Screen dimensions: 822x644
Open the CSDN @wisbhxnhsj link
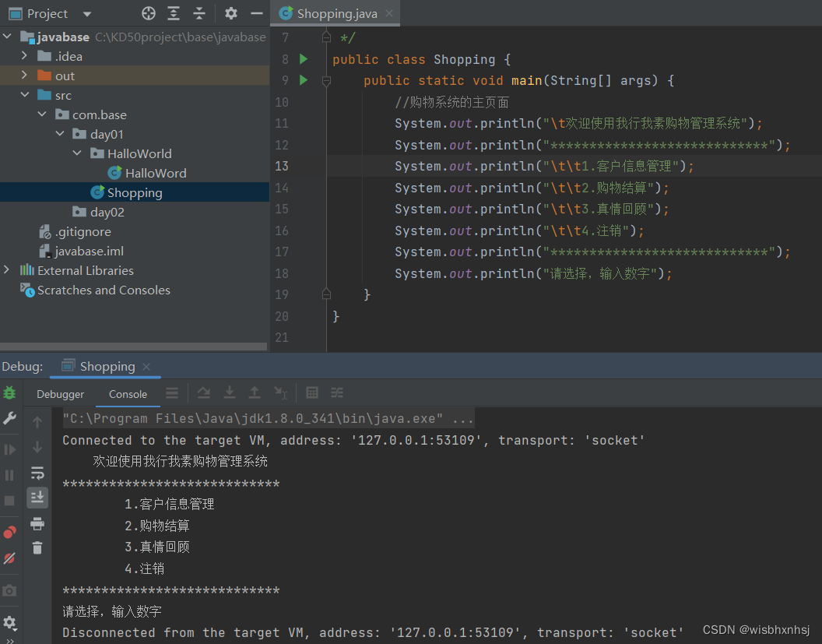[756, 629]
